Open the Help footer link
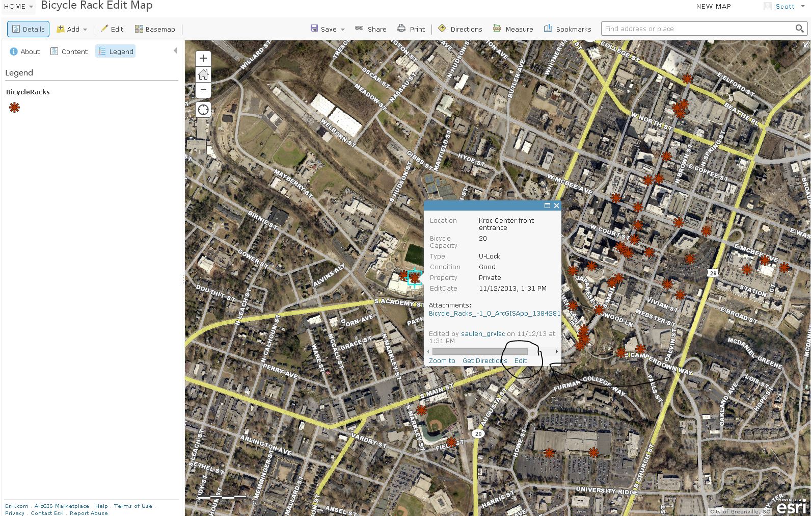The height and width of the screenshot is (516, 812). (x=101, y=506)
